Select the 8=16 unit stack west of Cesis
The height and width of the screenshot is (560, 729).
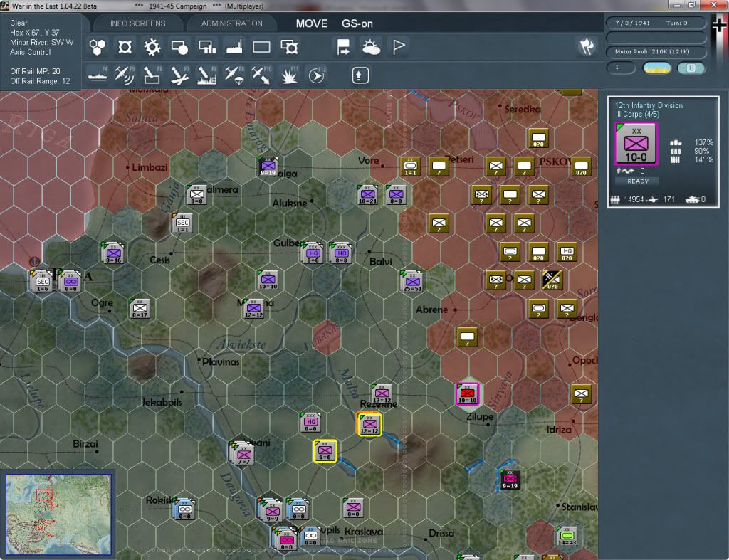point(113,253)
